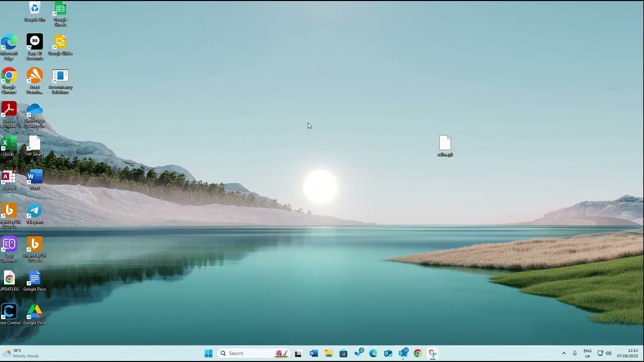
Task: Open Word from the taskbar
Action: point(313,353)
